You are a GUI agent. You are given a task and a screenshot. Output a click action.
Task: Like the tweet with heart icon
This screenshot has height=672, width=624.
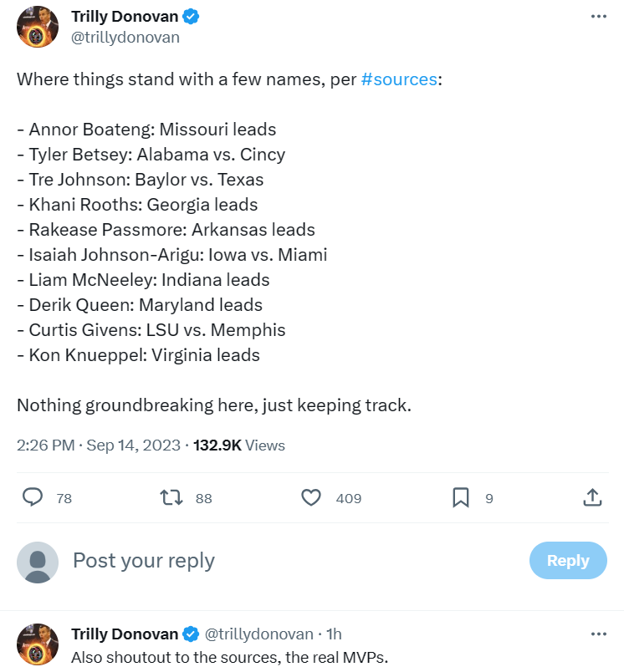(x=311, y=497)
